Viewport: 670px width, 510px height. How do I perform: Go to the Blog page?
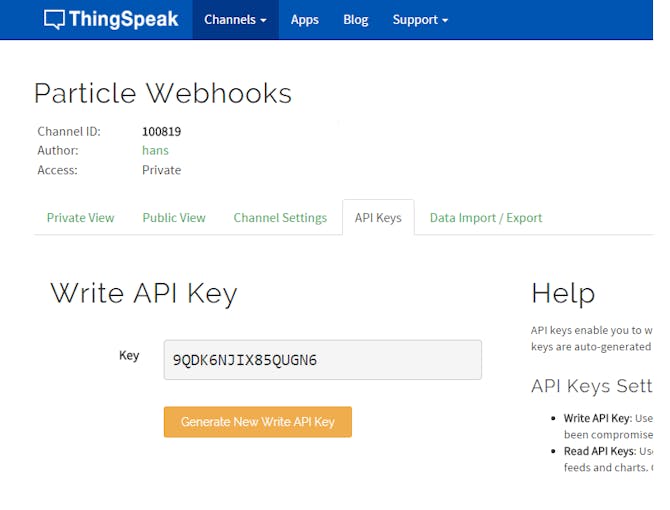[x=356, y=20]
